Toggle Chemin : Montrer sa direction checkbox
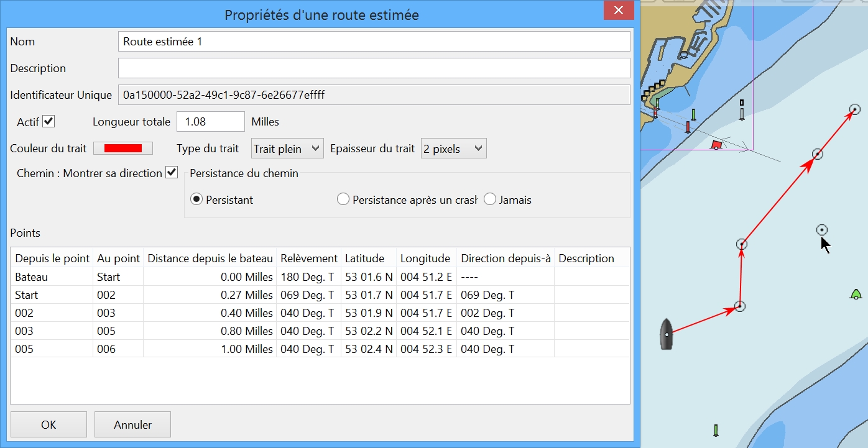This screenshot has height=448, width=868. tap(172, 173)
